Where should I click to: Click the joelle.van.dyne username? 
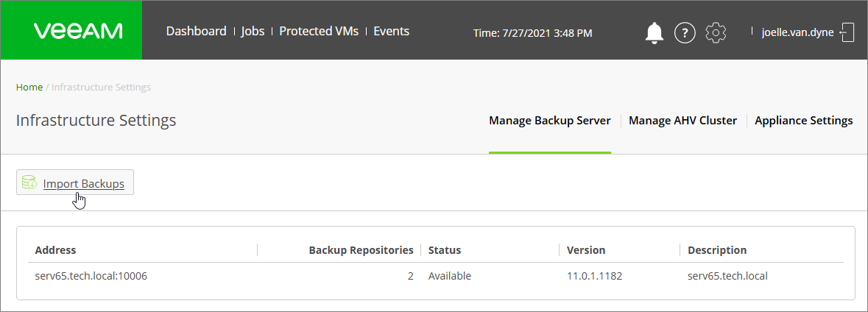798,32
